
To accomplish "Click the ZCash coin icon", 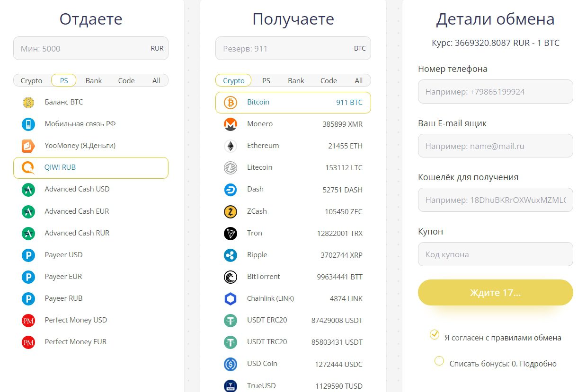I will [231, 211].
